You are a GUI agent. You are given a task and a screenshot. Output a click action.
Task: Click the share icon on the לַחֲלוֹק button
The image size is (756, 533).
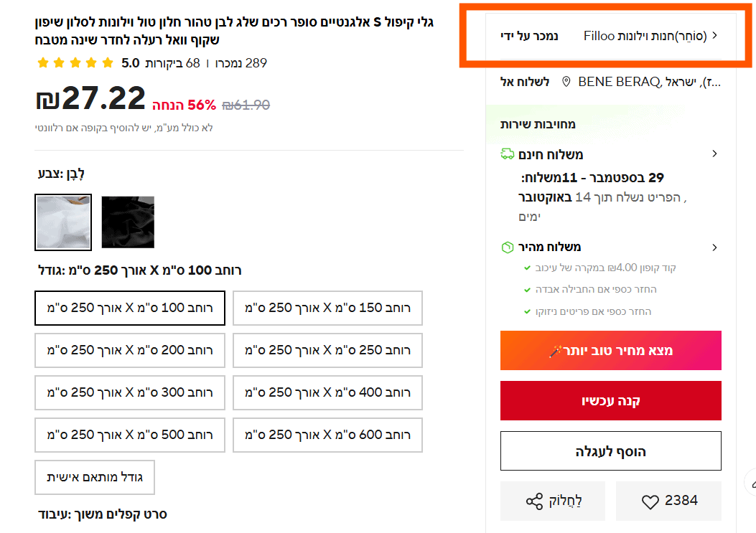(x=534, y=501)
